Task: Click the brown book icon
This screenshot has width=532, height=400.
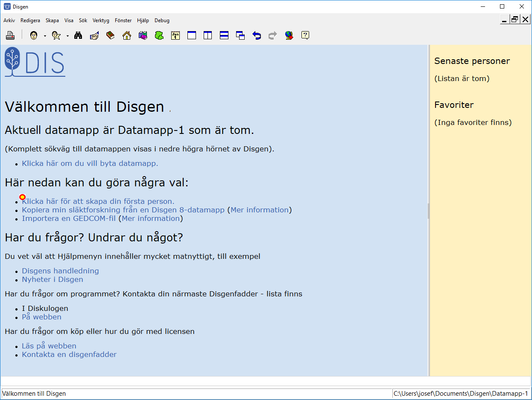Action: (111, 35)
